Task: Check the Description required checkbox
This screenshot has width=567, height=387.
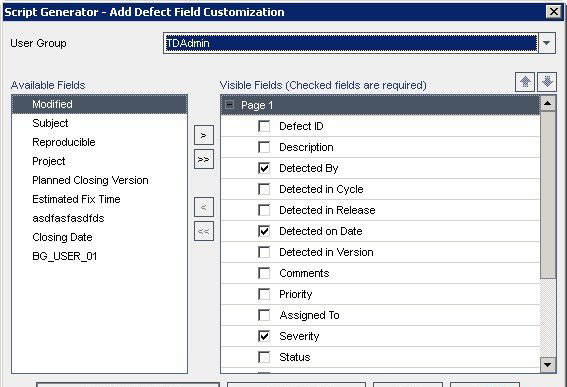Action: [x=264, y=147]
